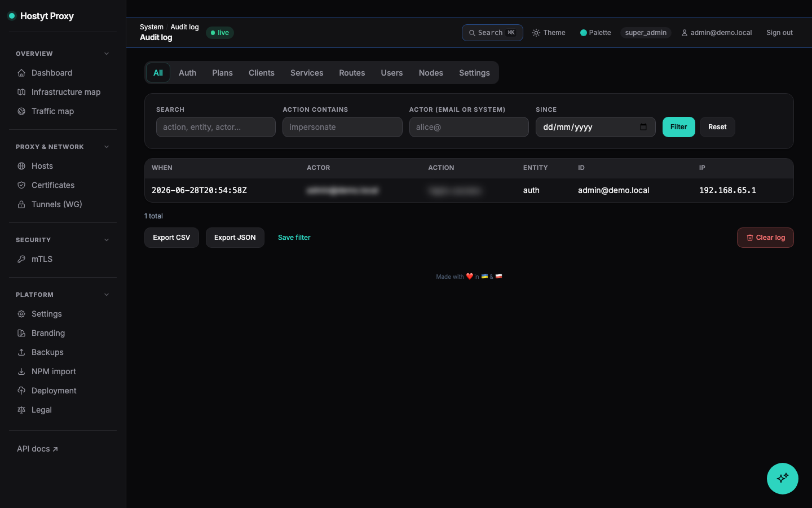Screen dimensions: 812x508
Task: Click the Traffic map globe icon
Action: click(21, 111)
